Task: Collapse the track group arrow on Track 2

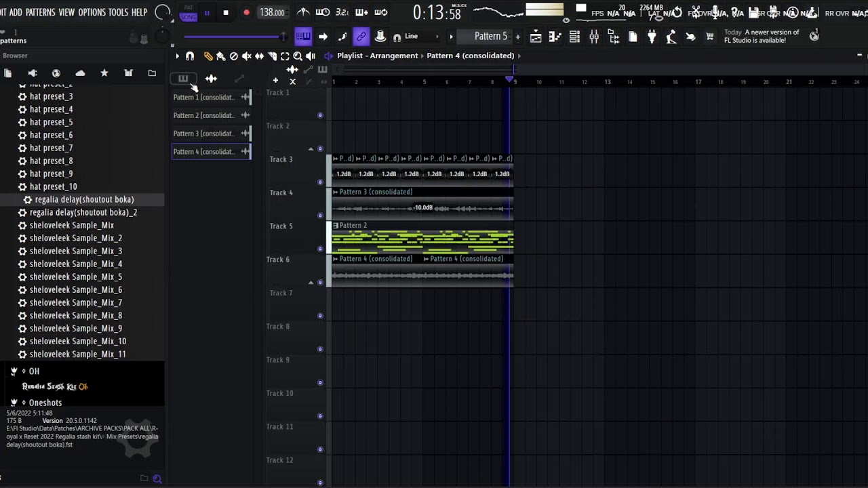Action: (311, 148)
